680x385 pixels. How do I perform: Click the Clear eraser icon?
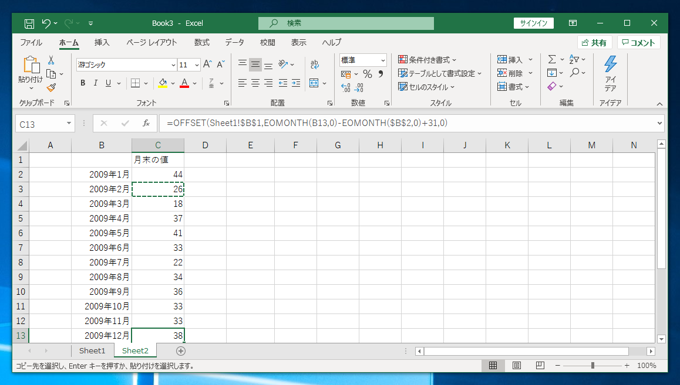(552, 86)
